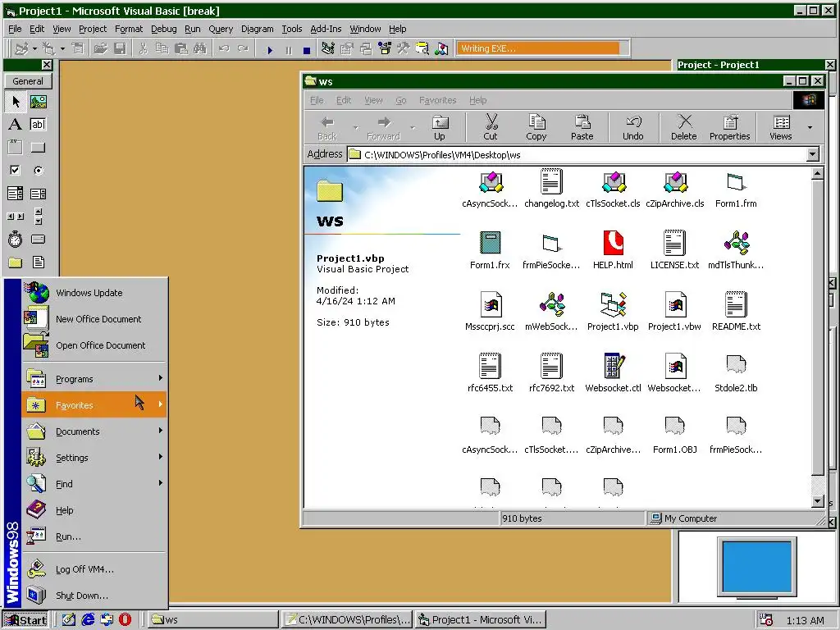Click Windows Update in Start menu

[94, 293]
